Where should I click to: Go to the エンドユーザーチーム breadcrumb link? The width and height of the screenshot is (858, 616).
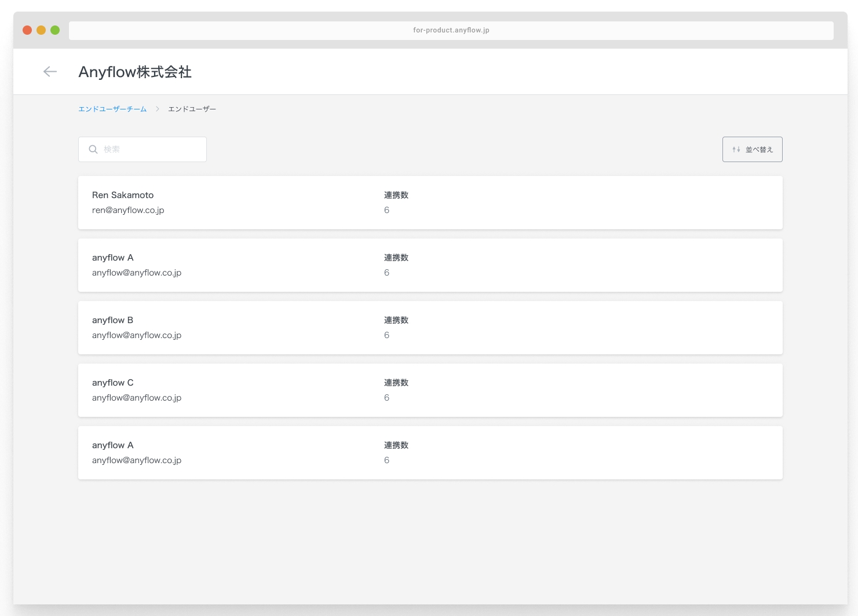(112, 109)
